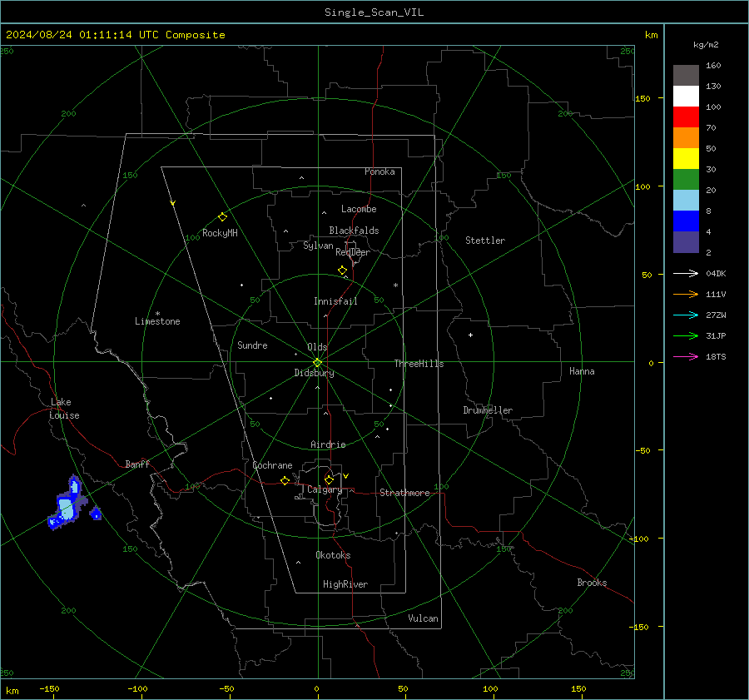Viewport: 749px width, 700px height.
Task: Click the Hanna label
Action: (x=582, y=371)
